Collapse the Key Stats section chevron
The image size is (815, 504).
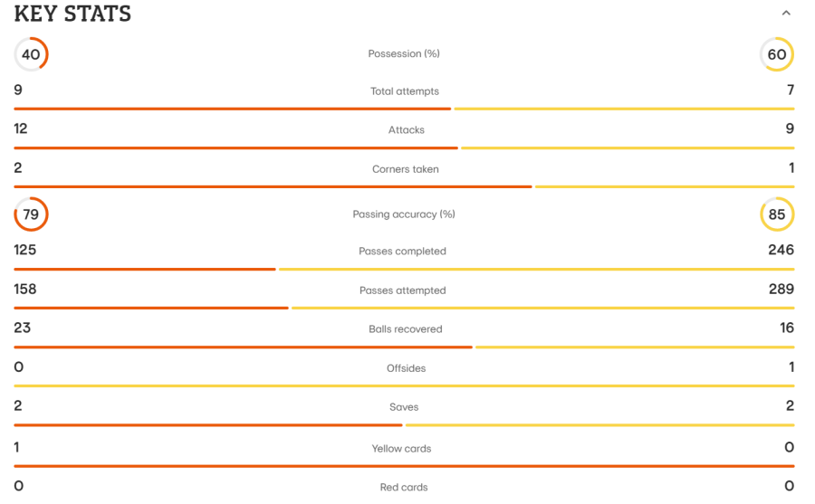tap(786, 14)
